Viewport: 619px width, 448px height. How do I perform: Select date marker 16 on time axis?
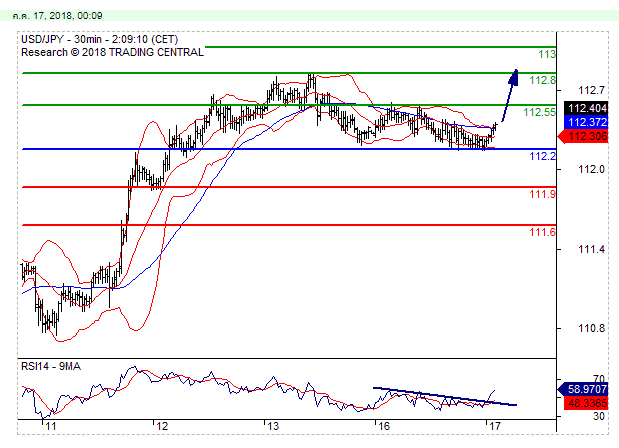[382, 426]
